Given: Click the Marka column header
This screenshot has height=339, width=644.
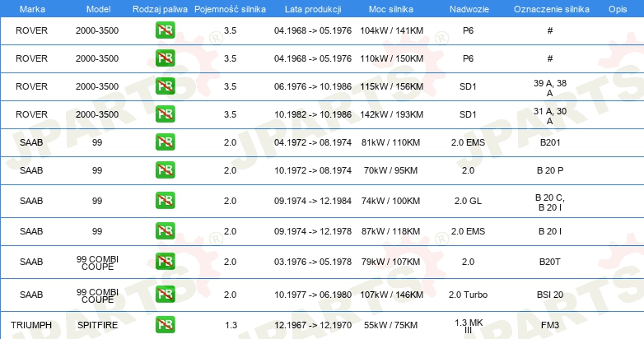Looking at the screenshot, I should (32, 9).
